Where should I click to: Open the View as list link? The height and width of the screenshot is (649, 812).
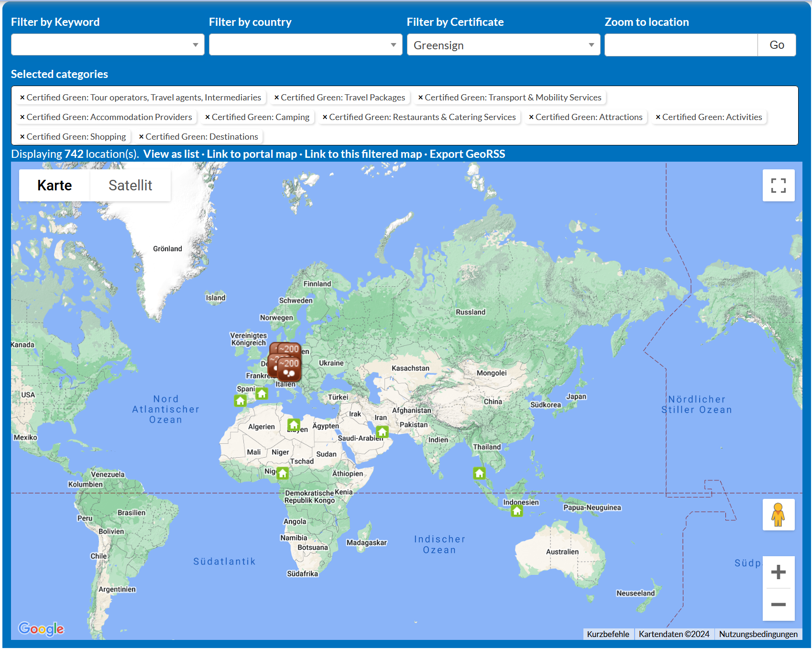171,154
